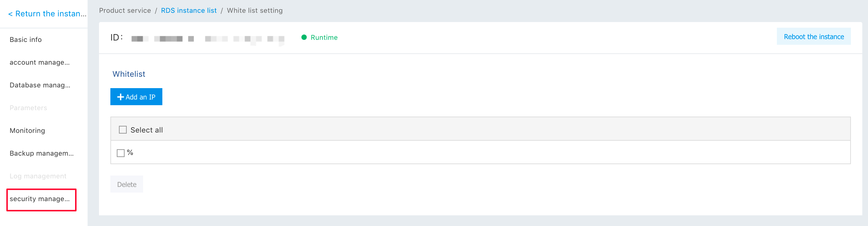Click the Product service breadcrumb
Screen dimensions: 868x226
click(x=125, y=11)
